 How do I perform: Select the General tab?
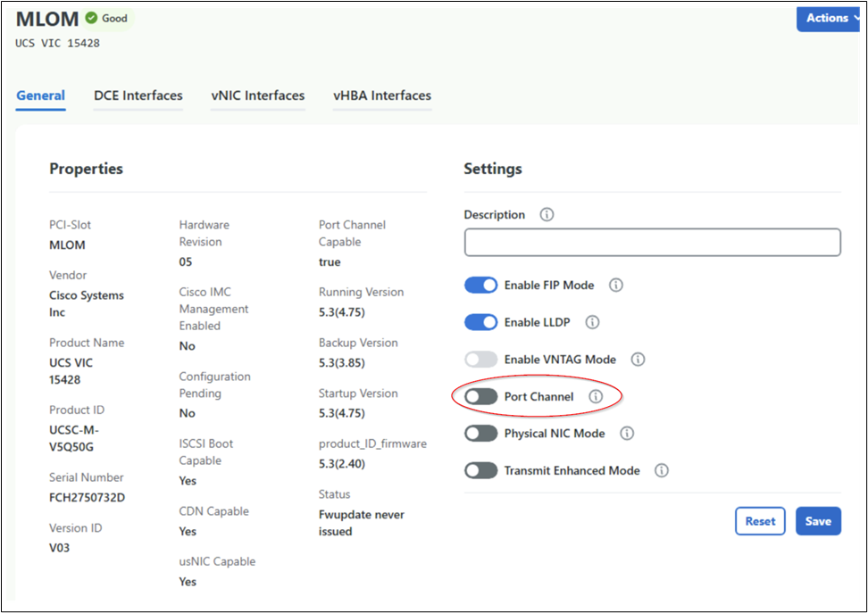tap(40, 95)
